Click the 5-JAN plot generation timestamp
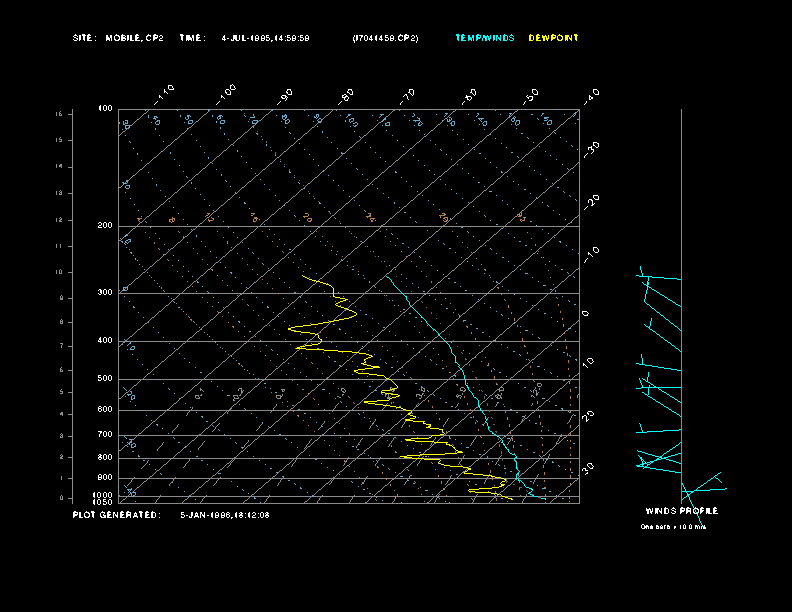Screen dimensions: 792x612 pos(225,515)
